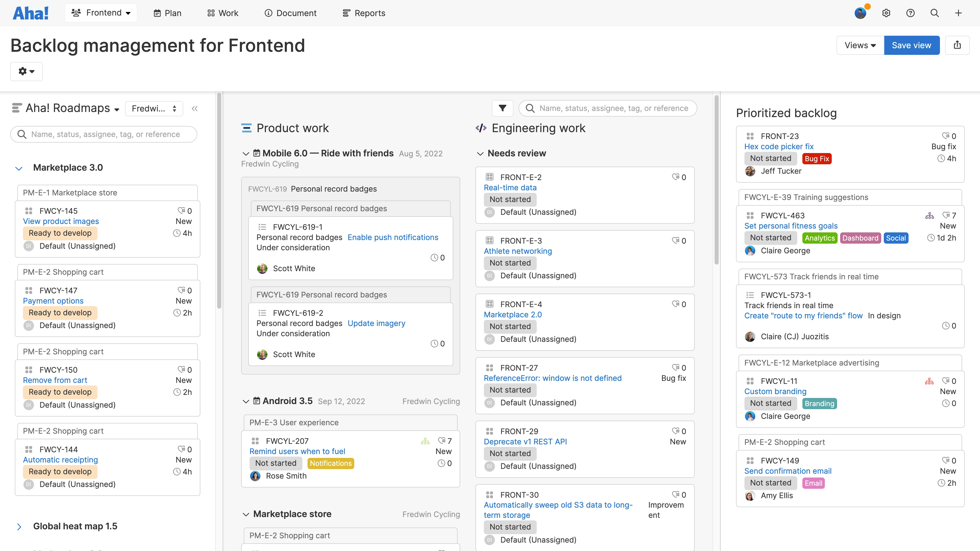The height and width of the screenshot is (551, 980).
Task: Click the Aha! logo
Action: 30,12
